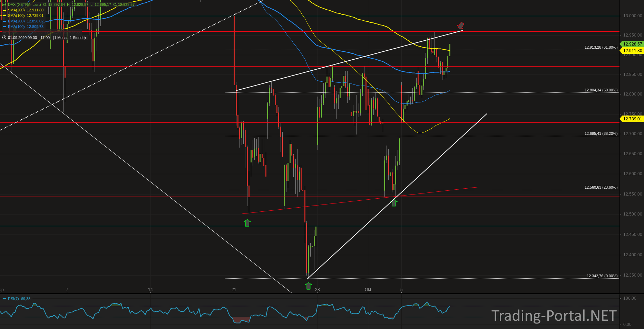This screenshot has height=329, width=644.
Task: Toggle the SMA(200) yellow legend marker
Action: (x=4, y=10)
